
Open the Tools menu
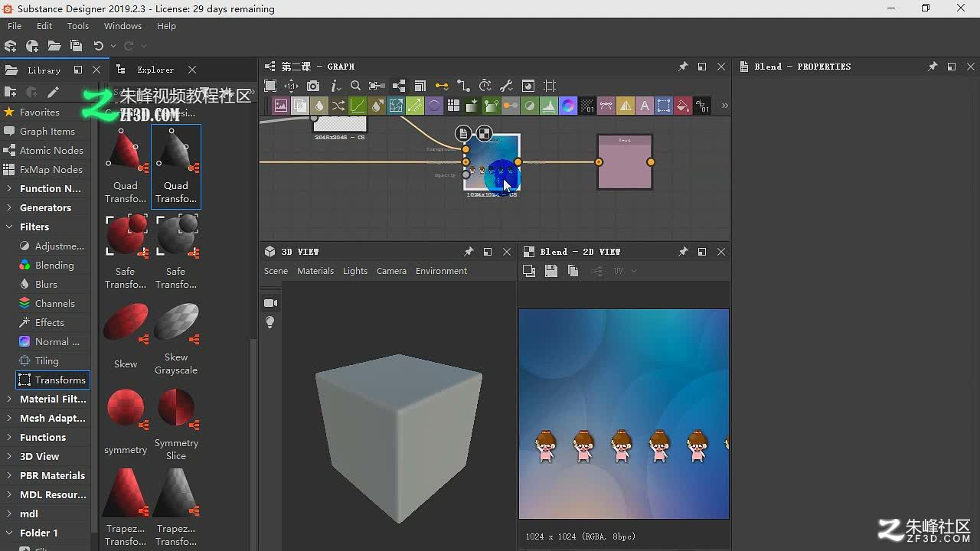pyautogui.click(x=78, y=26)
